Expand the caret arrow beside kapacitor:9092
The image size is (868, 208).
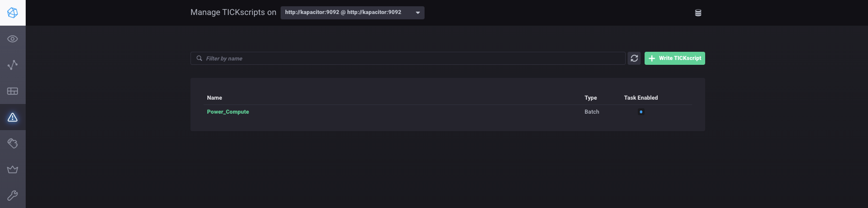418,13
